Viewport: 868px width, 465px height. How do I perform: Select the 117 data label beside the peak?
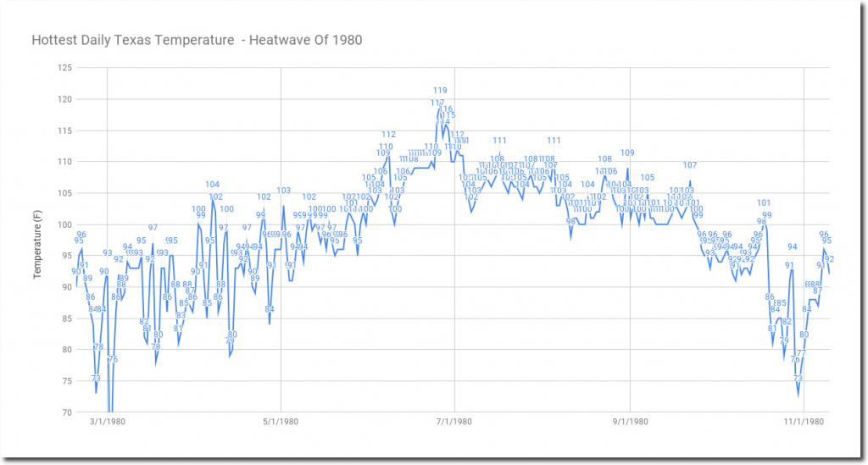pyautogui.click(x=437, y=102)
